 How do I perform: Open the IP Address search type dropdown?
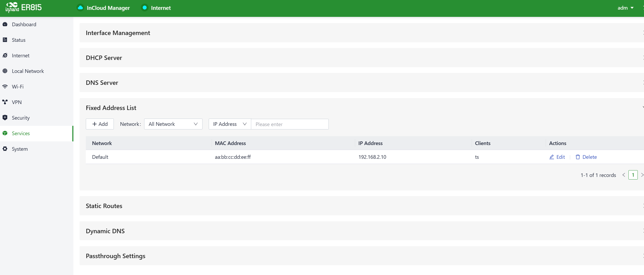point(230,124)
